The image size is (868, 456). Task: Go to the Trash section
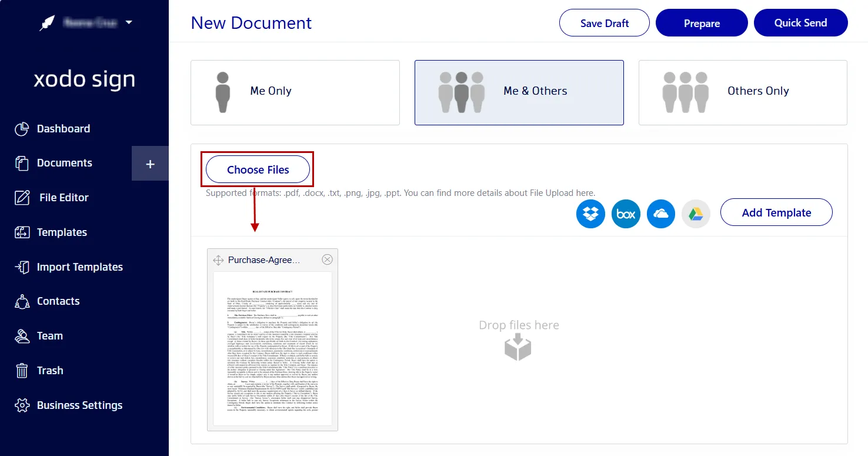click(x=49, y=370)
